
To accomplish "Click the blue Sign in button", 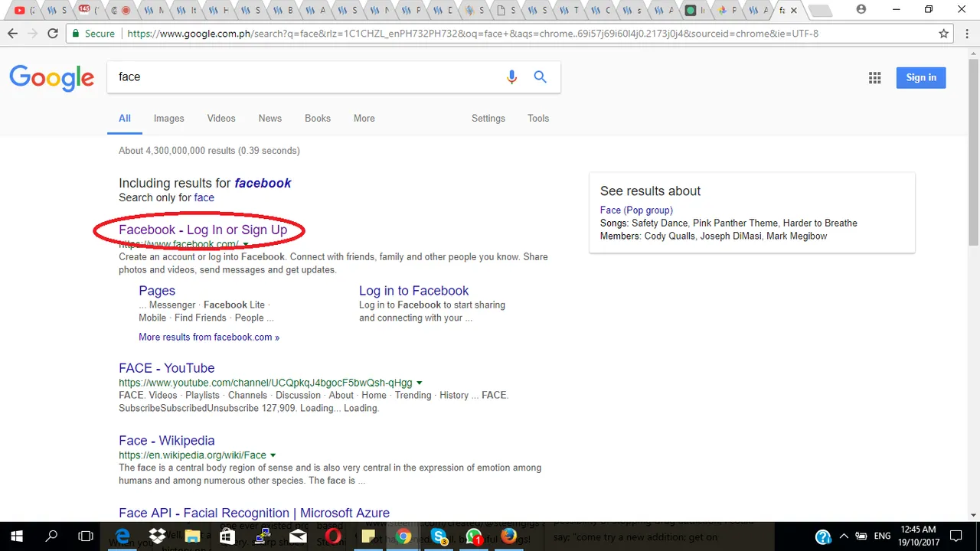I will point(920,77).
